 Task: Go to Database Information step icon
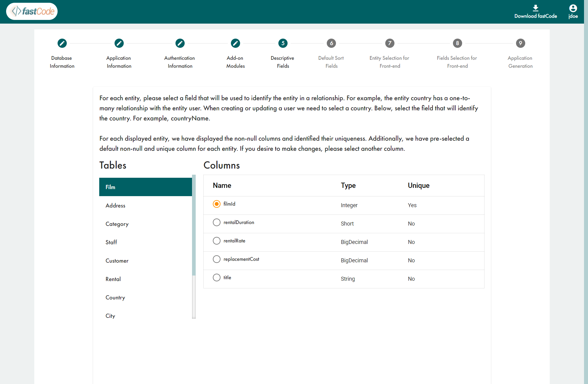point(62,43)
